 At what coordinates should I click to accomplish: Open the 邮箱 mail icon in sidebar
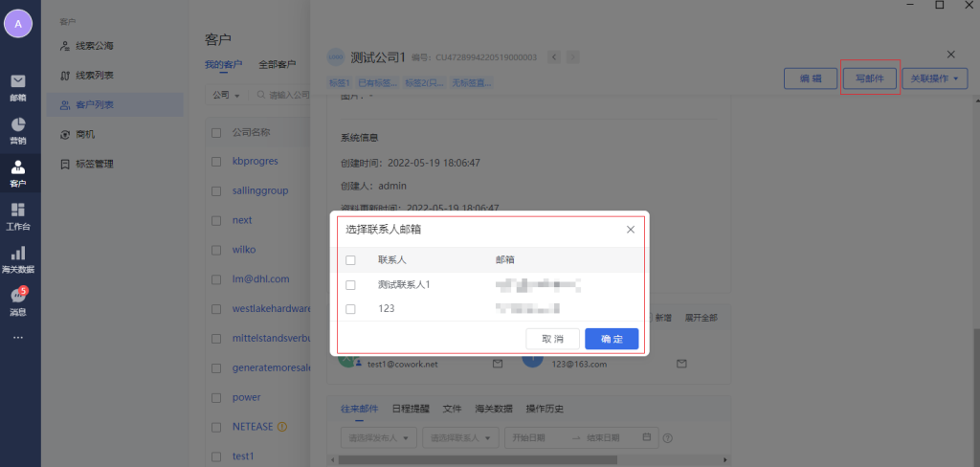click(18, 86)
